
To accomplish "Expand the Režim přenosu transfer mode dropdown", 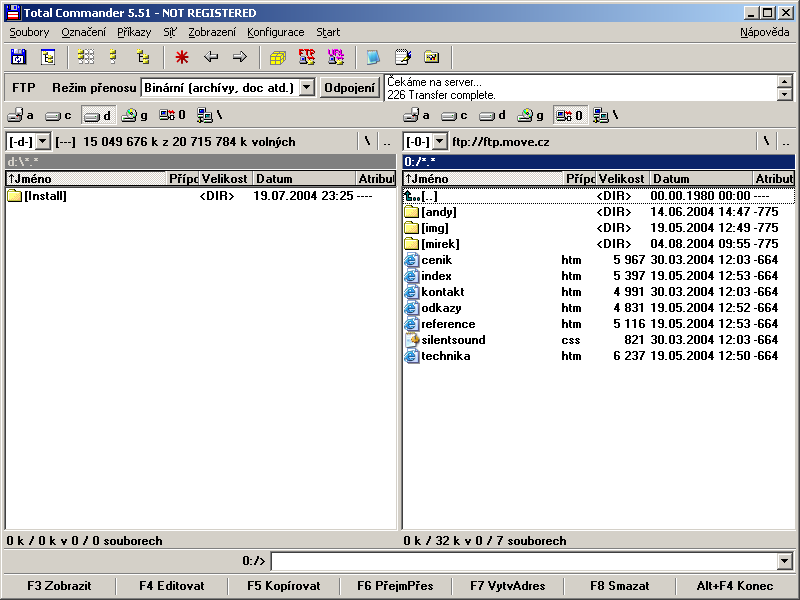I will click(306, 88).
